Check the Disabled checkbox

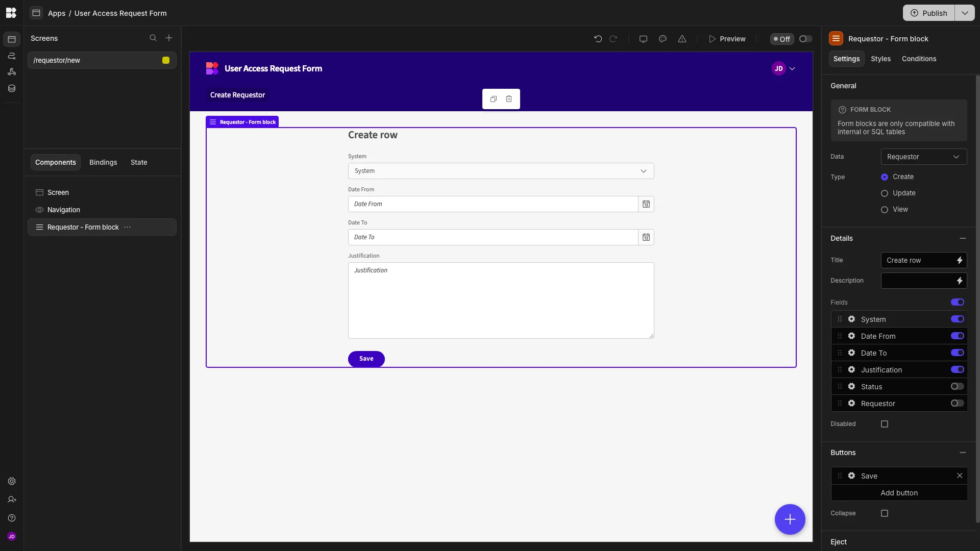884,424
